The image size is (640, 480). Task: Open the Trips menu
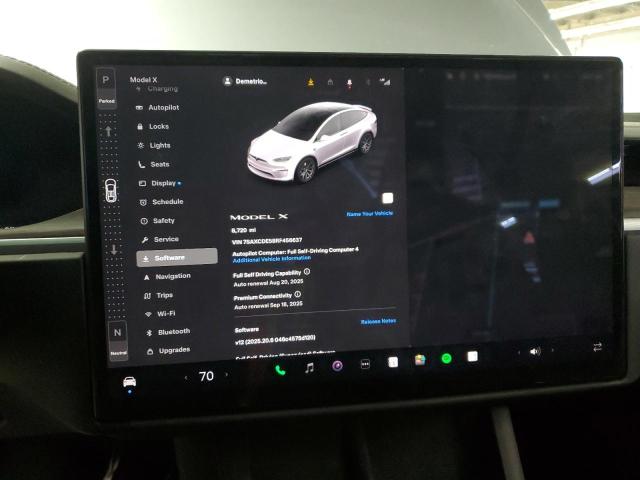(x=158, y=295)
